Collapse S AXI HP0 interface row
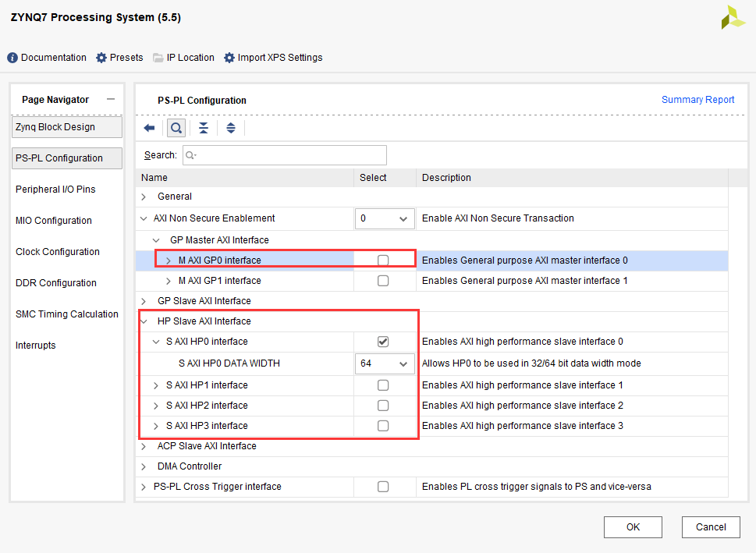The width and height of the screenshot is (756, 553). [156, 342]
